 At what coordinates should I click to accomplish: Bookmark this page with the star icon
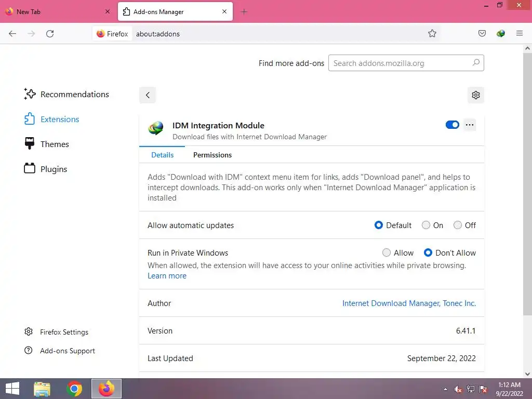coord(432,33)
